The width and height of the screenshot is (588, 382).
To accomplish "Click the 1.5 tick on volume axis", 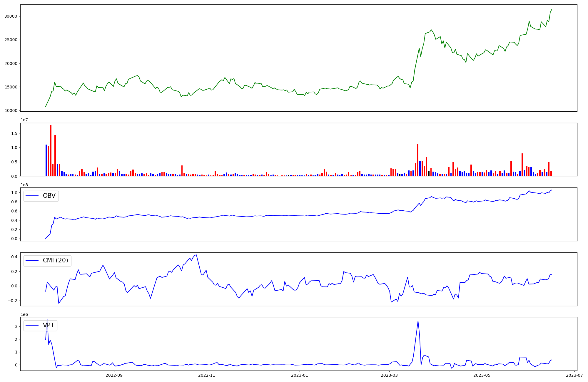I will tap(15, 133).
